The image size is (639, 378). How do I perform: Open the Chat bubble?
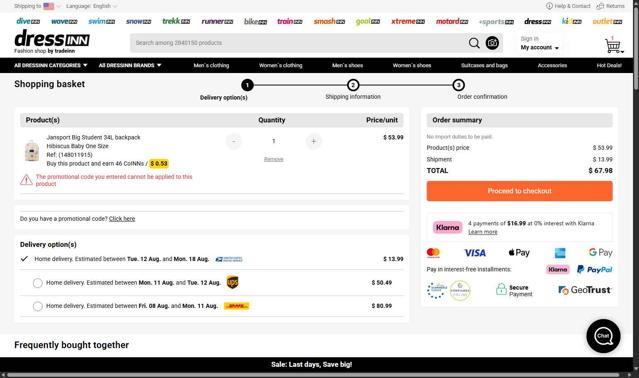pos(603,336)
